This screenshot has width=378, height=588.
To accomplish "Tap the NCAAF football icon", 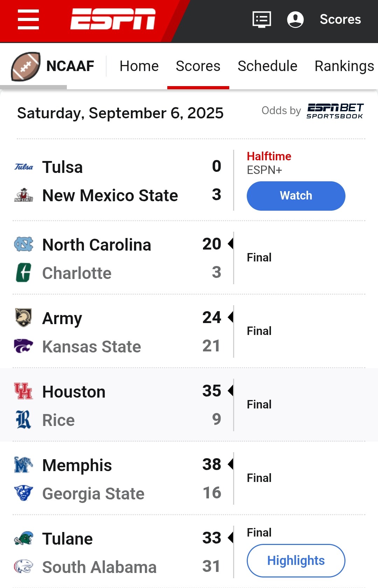I will coord(26,66).
